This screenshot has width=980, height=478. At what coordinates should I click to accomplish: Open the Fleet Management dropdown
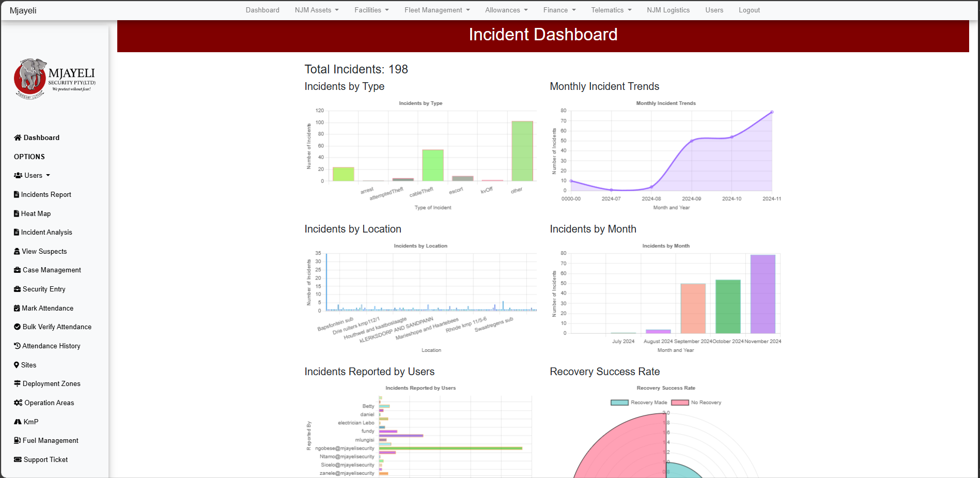[437, 10]
